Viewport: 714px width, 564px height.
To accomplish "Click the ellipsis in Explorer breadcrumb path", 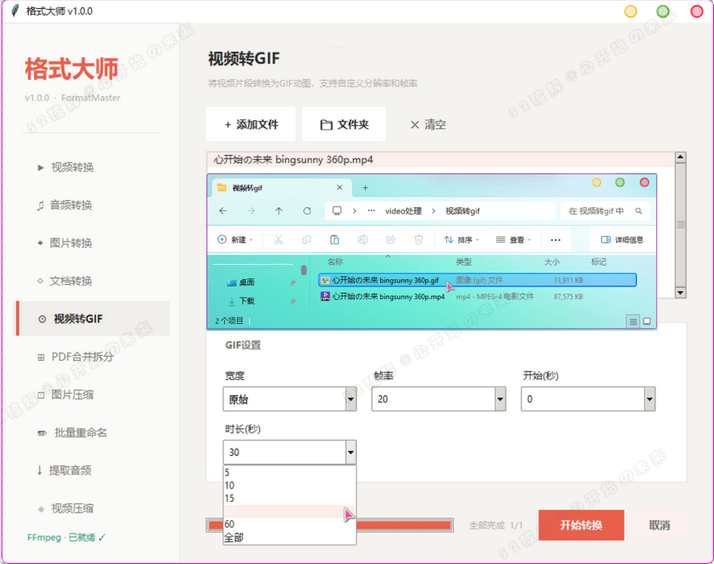I will point(371,211).
